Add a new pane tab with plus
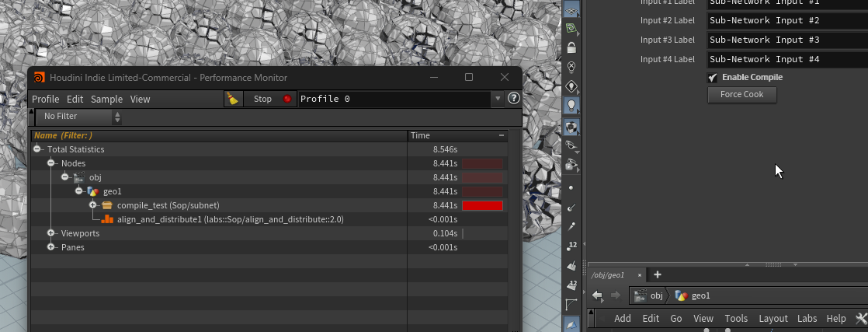Screen dimensions: 868x332 click(x=657, y=274)
